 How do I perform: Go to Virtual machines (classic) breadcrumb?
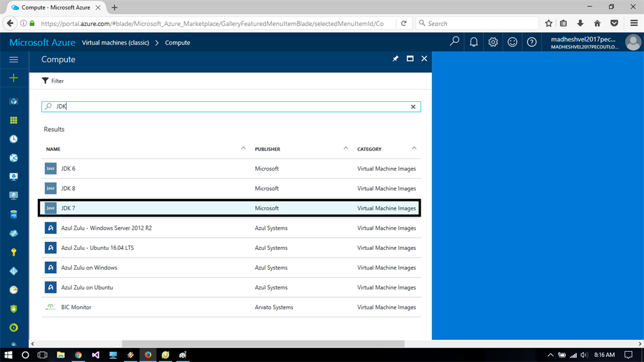pos(116,42)
